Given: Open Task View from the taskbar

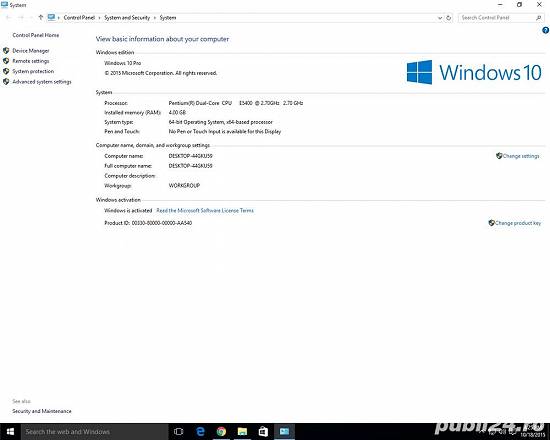Looking at the screenshot, I should [x=179, y=432].
